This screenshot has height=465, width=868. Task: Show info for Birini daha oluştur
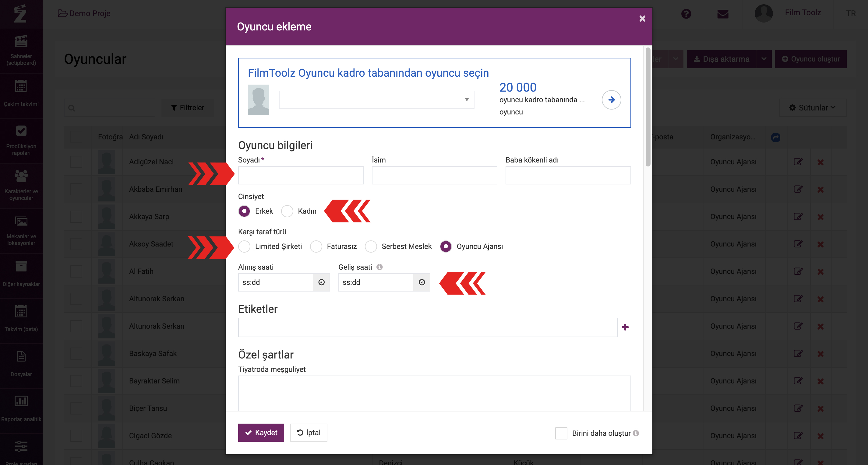coord(636,433)
